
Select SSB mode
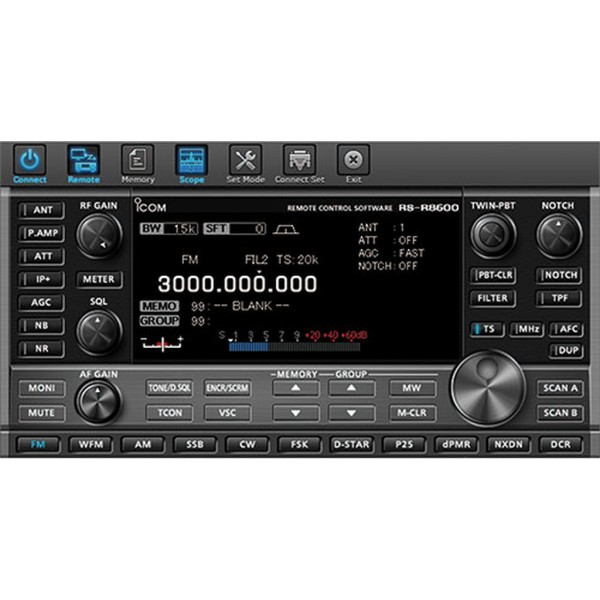[x=195, y=445]
